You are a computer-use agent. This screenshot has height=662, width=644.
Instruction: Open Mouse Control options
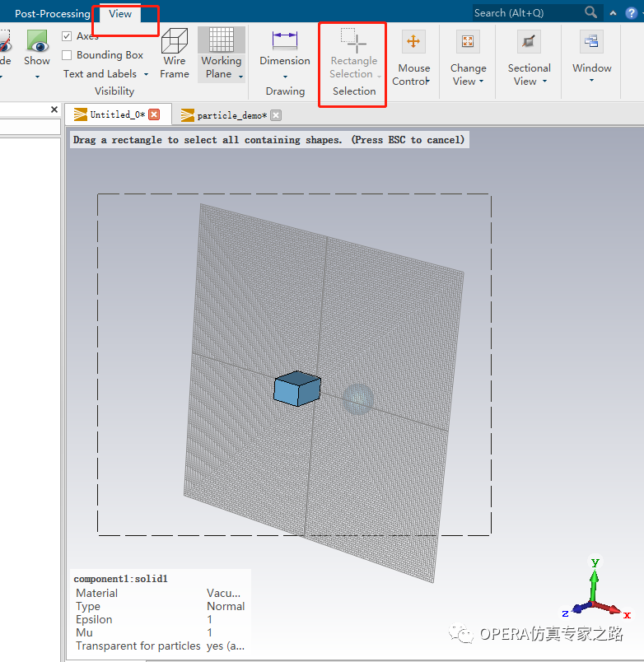coord(413,42)
